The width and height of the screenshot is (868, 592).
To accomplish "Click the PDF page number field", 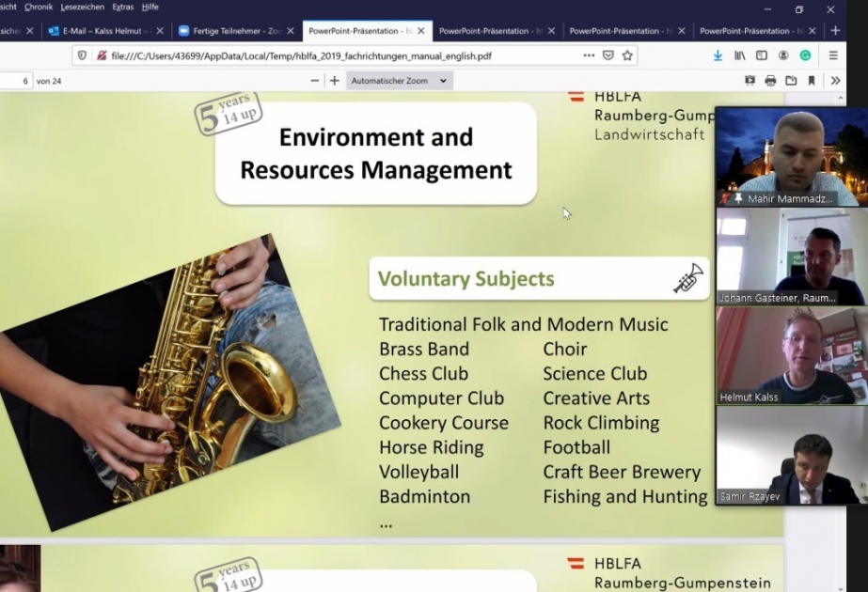I will [x=15, y=81].
